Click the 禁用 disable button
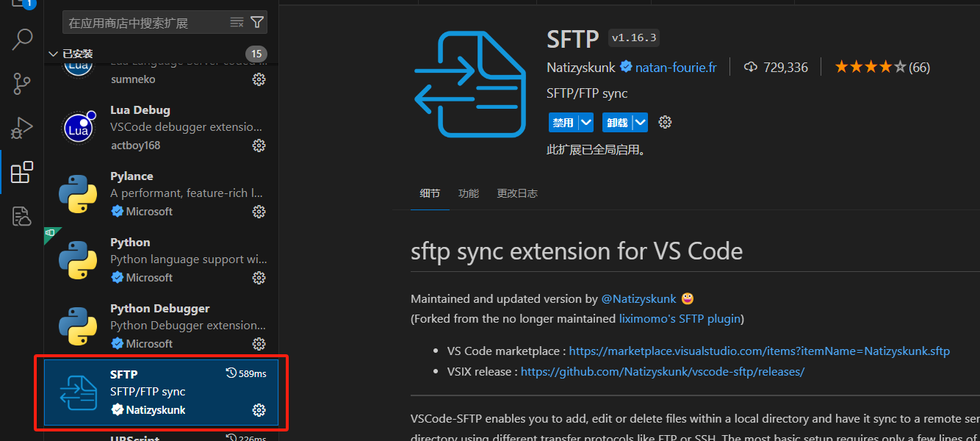 pos(563,122)
